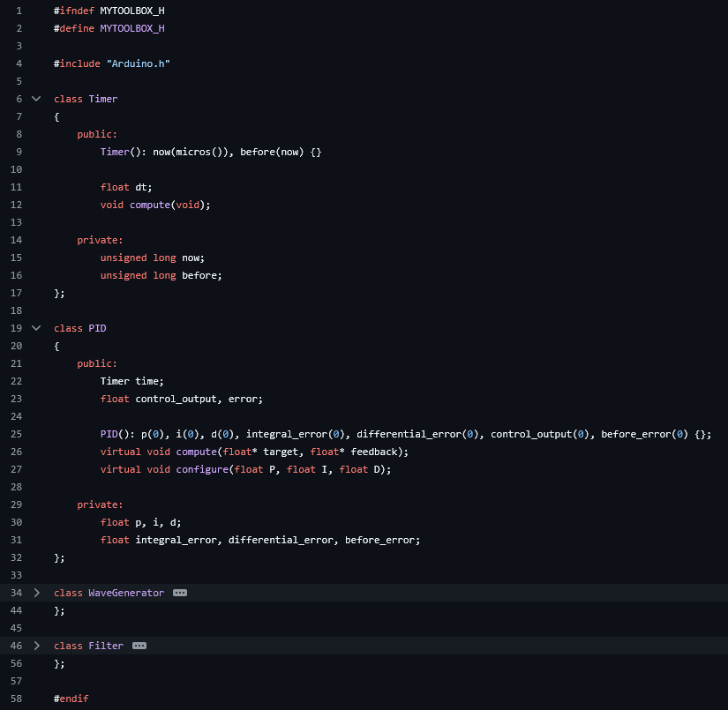
Task: Collapse the PID class fold chevron
Action: pyautogui.click(x=36, y=328)
